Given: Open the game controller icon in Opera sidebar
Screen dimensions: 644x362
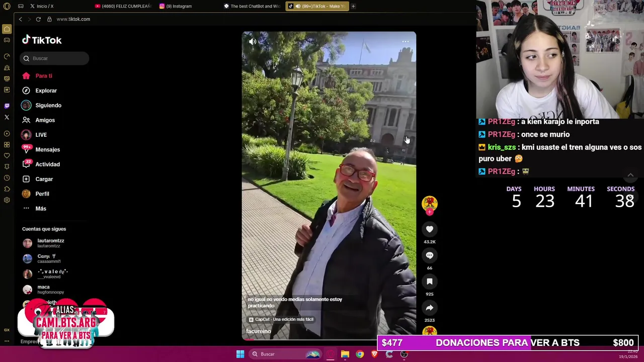Looking at the screenshot, I should pos(7,40).
